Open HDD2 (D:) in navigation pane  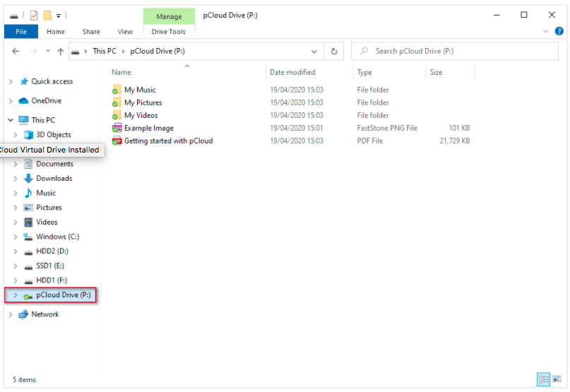(52, 251)
